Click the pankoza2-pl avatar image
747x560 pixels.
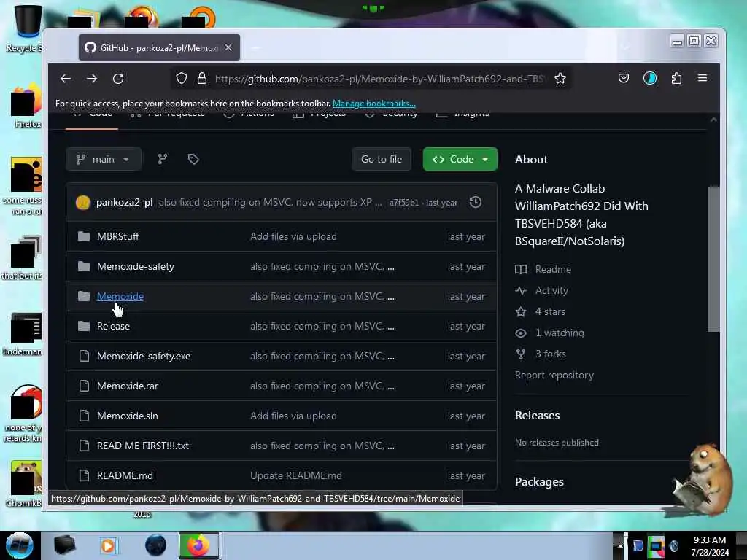pyautogui.click(x=83, y=203)
